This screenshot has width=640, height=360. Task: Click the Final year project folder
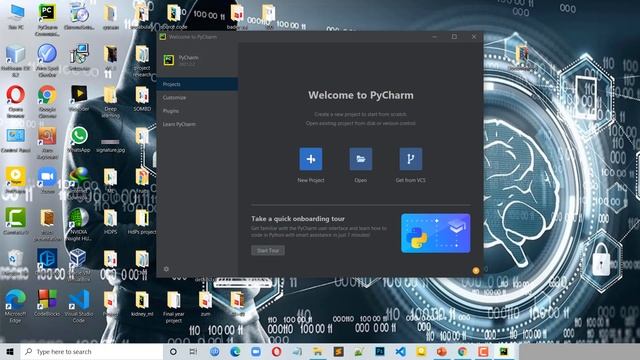(x=173, y=306)
